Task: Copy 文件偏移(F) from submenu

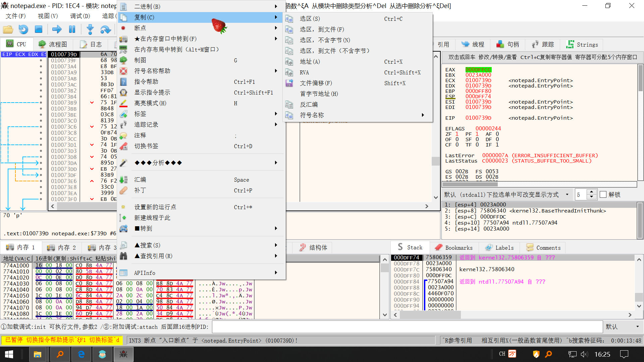Action: [358, 83]
